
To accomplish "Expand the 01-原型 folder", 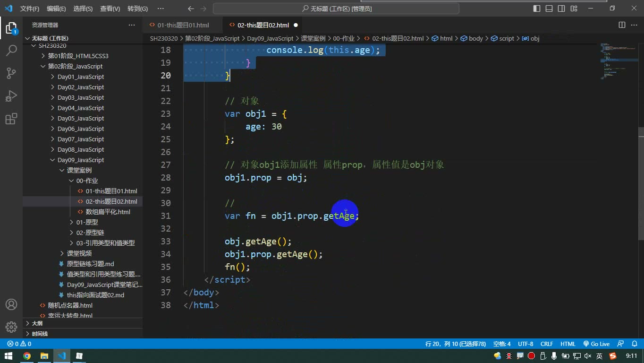I will [x=87, y=222].
